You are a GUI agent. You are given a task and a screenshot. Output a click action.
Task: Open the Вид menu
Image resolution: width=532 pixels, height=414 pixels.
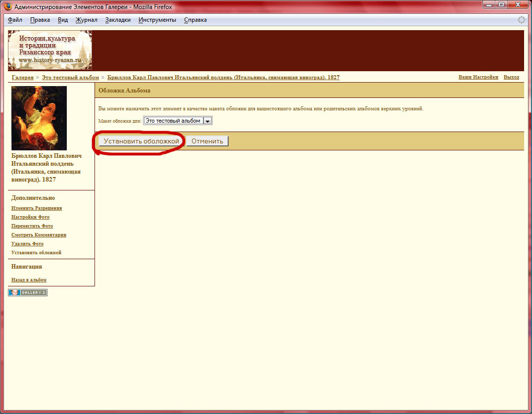pyautogui.click(x=63, y=20)
